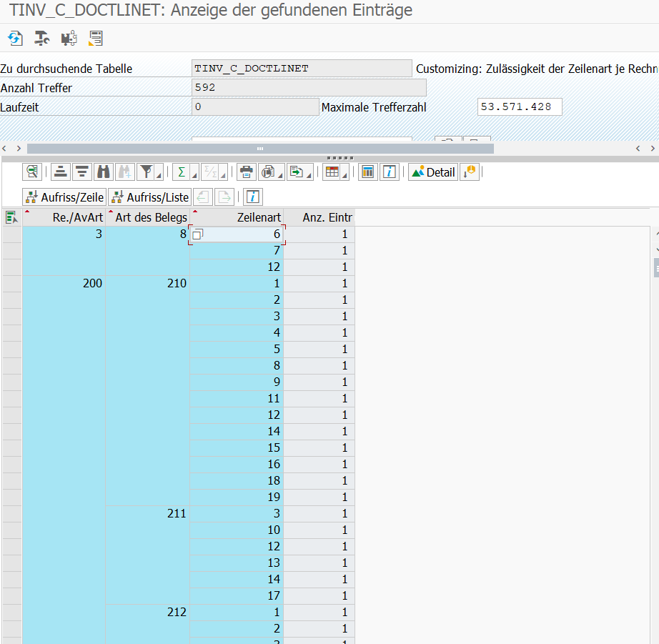This screenshot has height=644, width=659.
Task: Open the hammer and wrench tools icon
Action: (x=42, y=38)
